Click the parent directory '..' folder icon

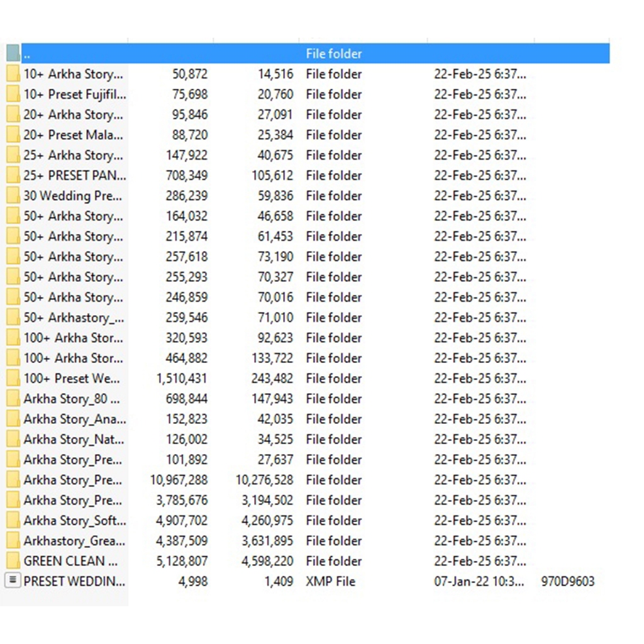[13, 53]
